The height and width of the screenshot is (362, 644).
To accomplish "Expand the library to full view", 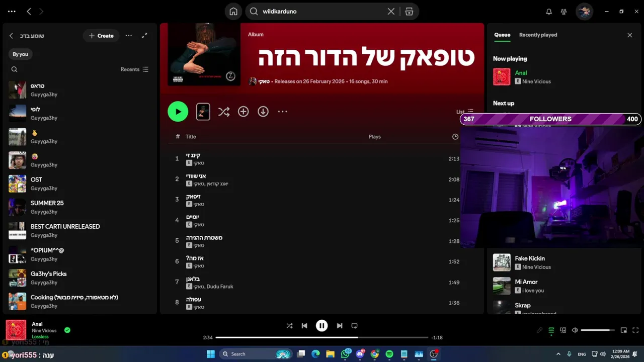I will (x=144, y=36).
